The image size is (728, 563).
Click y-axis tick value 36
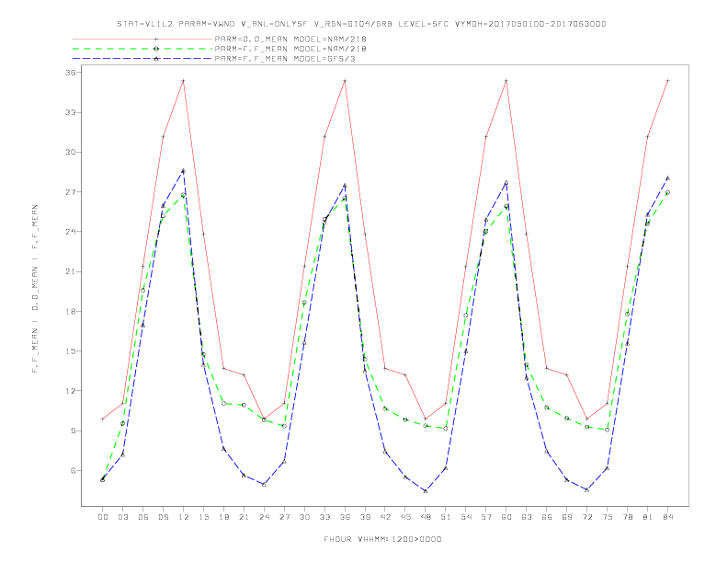click(x=70, y=73)
